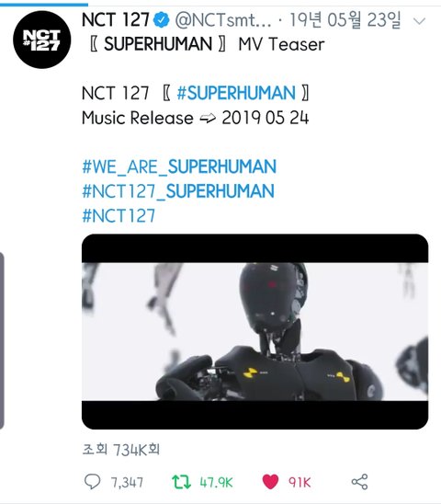
Task: Open the share icon
Action: coord(359,482)
